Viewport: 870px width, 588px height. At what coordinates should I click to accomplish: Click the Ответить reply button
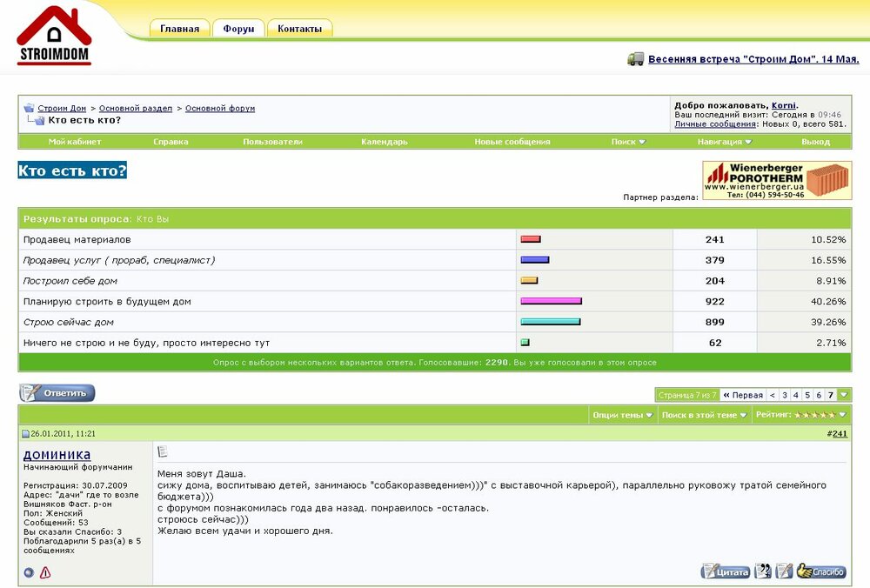[x=57, y=393]
